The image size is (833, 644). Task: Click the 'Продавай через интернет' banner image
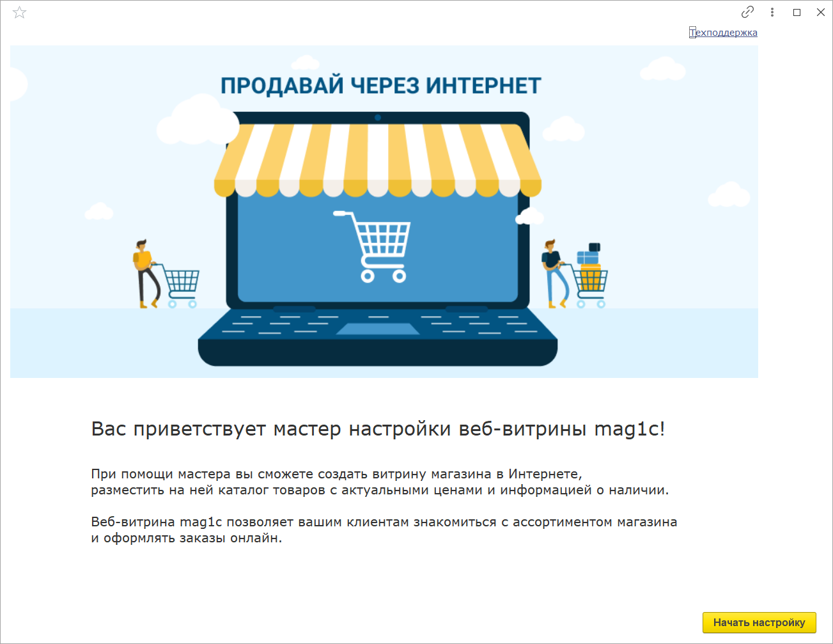384,212
